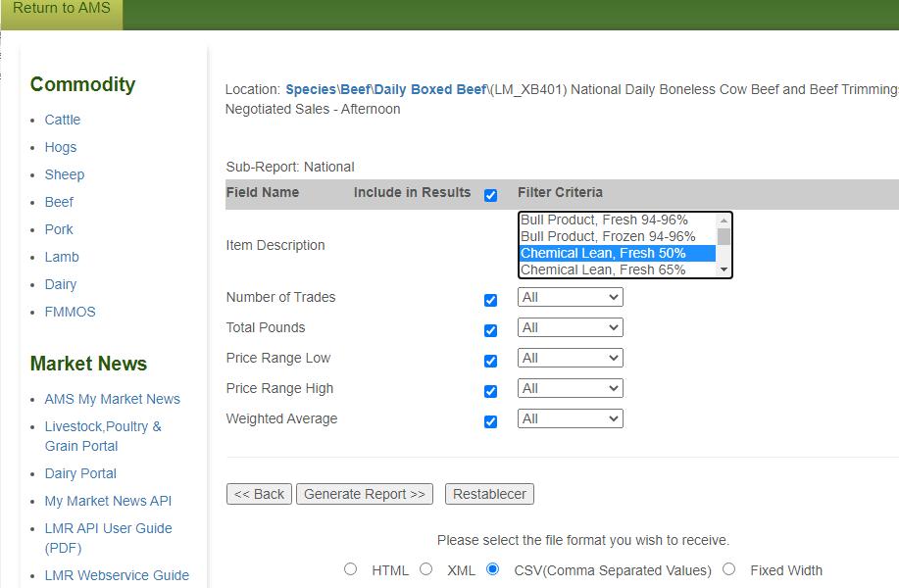
Task: Click the Return to AMS tab
Action: click(61, 9)
